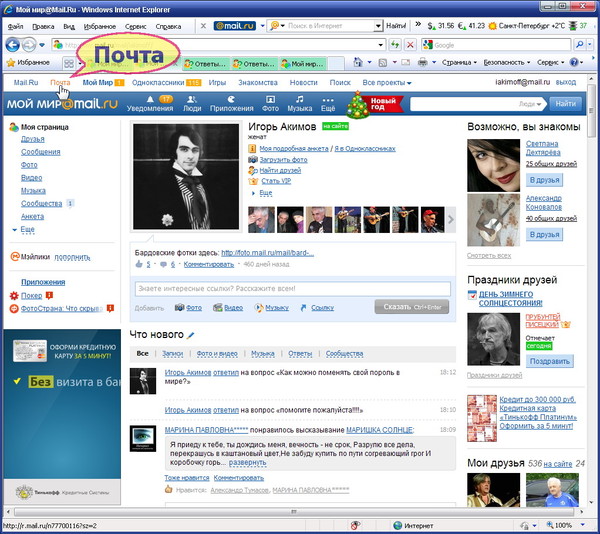Viewport: 600px width, 534px height.
Task: Add Светлана Дехтярёва В друзья button
Action: (544, 180)
